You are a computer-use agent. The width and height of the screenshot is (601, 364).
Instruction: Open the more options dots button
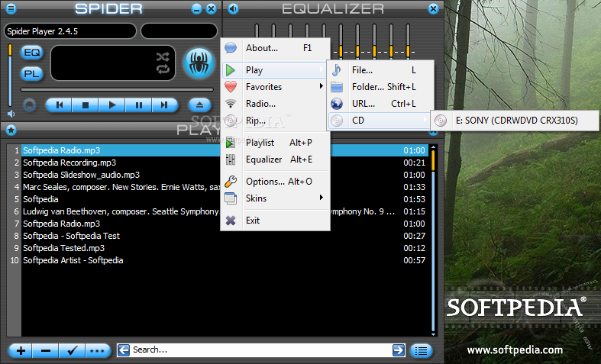point(98,350)
